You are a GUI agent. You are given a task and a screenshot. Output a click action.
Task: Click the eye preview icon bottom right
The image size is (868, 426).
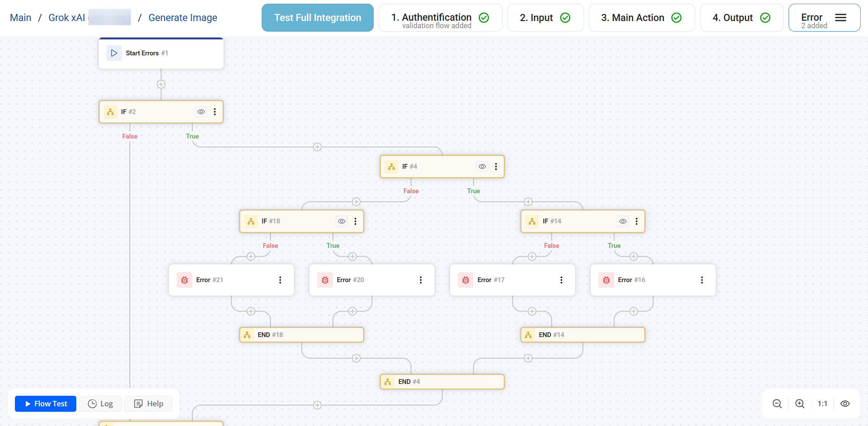coord(845,404)
